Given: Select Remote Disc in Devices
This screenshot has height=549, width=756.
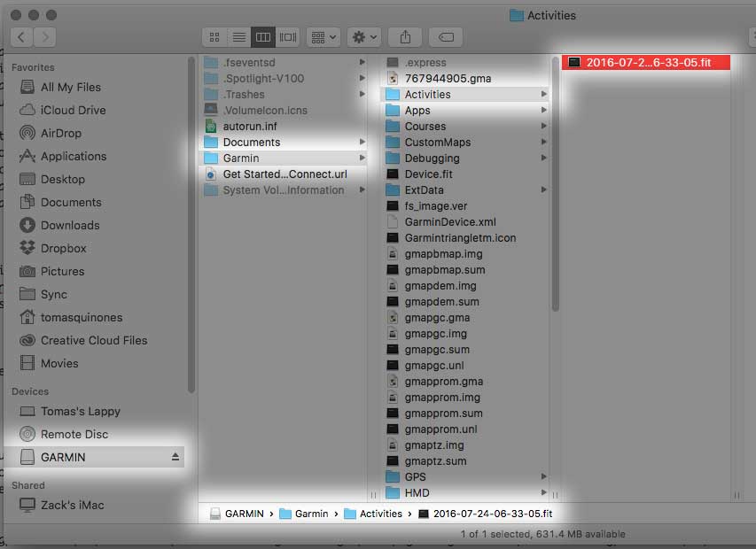Looking at the screenshot, I should point(63,435).
